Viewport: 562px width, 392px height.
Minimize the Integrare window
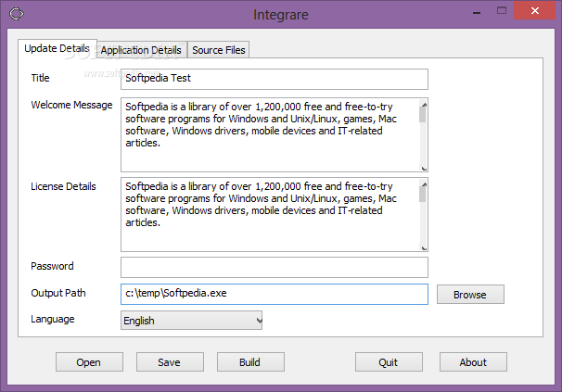(x=477, y=12)
